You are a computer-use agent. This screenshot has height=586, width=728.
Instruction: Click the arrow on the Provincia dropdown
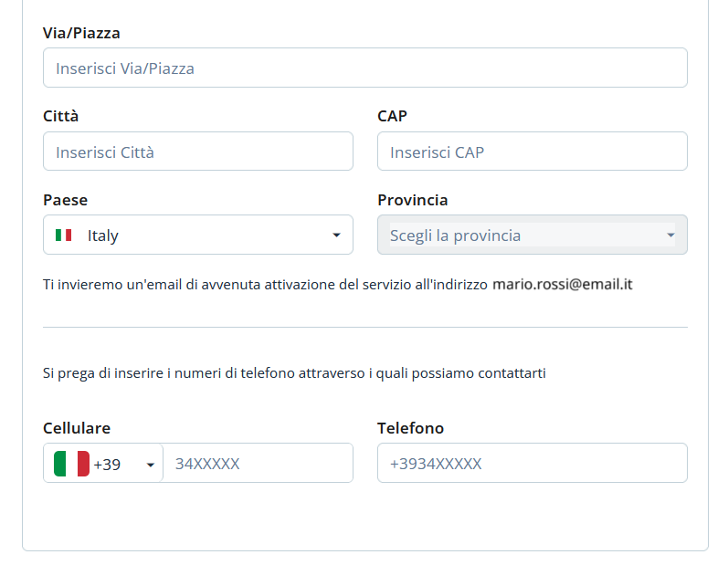point(670,235)
